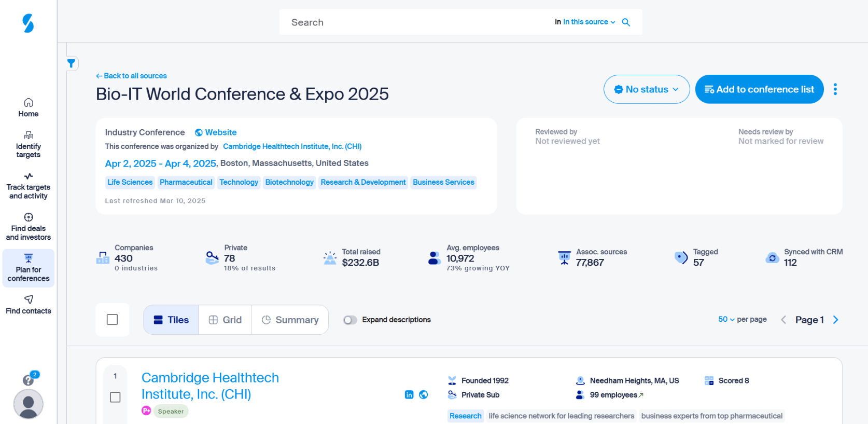Screen dimensions: 868x424
Task: Open Cambridge Healthtech Institute organizer link
Action: pos(292,146)
